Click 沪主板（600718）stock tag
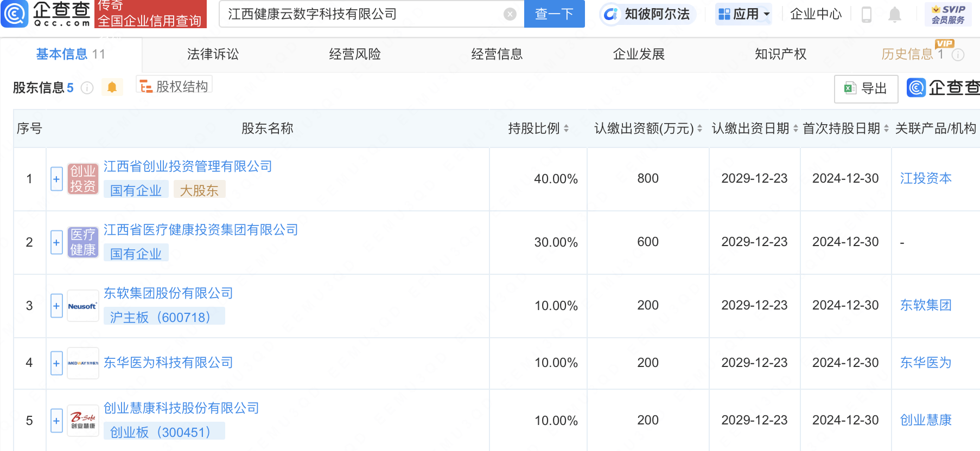This screenshot has height=451, width=980. point(164,317)
